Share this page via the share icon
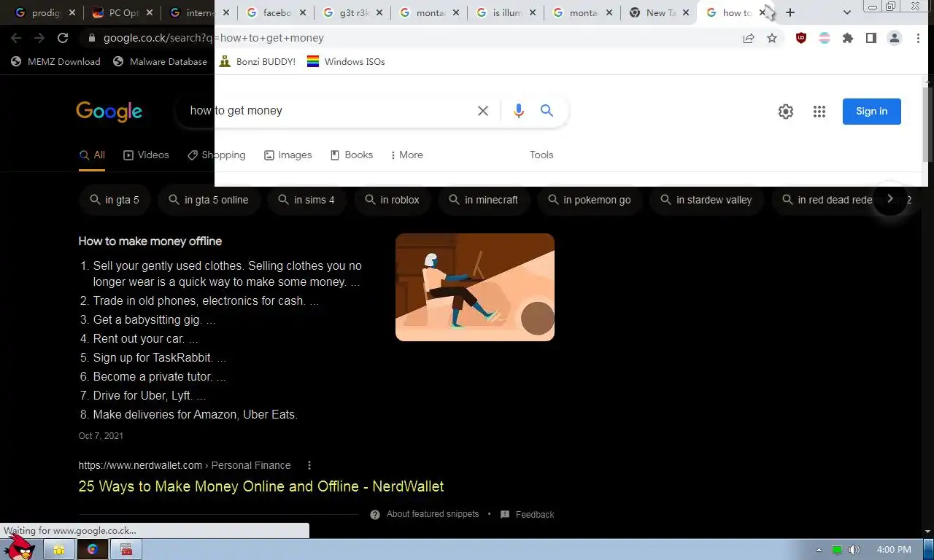This screenshot has height=560, width=934. tap(749, 38)
